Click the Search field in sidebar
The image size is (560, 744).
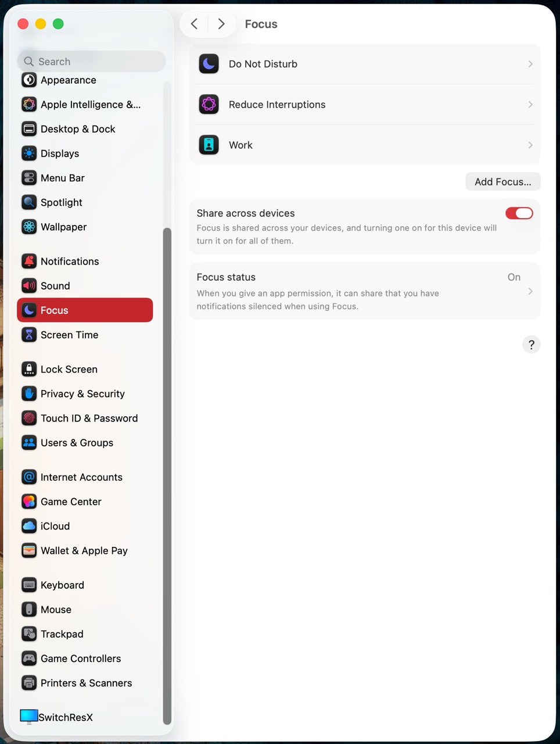(x=92, y=62)
